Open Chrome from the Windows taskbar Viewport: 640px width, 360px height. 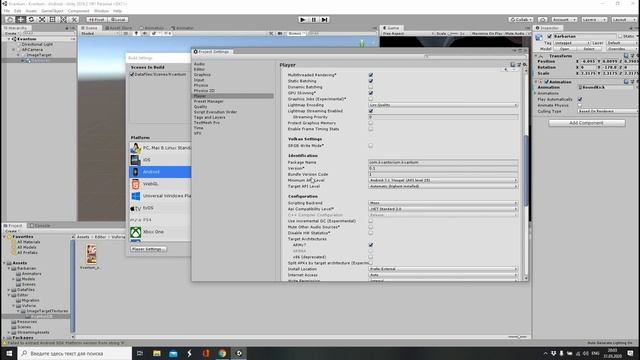(222, 353)
